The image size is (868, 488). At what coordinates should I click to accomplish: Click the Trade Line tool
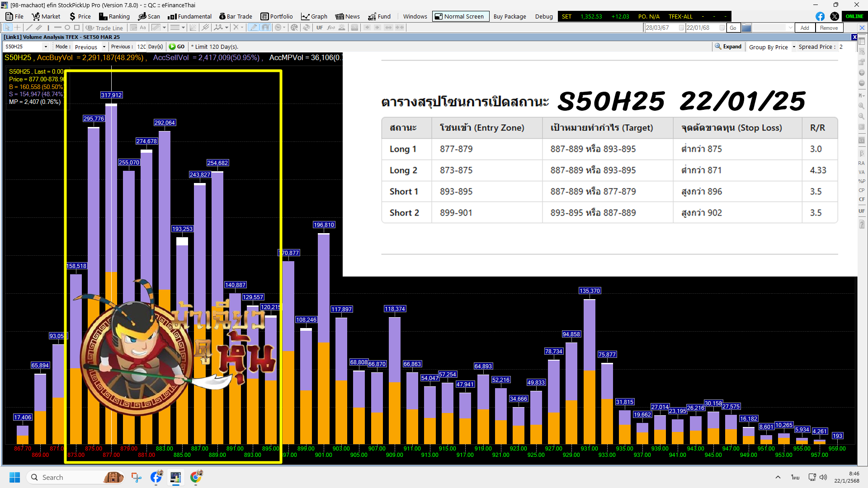104,28
